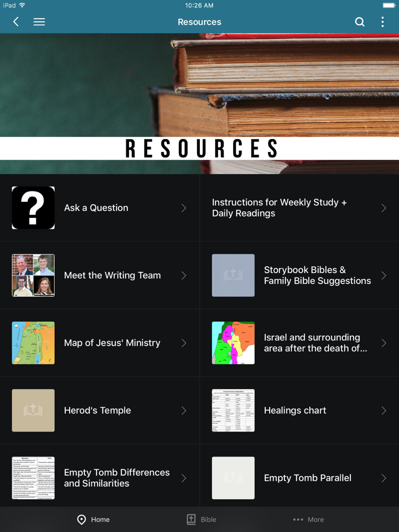The width and height of the screenshot is (399, 532).
Task: Expand Ask a Question chevron
Action: click(184, 208)
